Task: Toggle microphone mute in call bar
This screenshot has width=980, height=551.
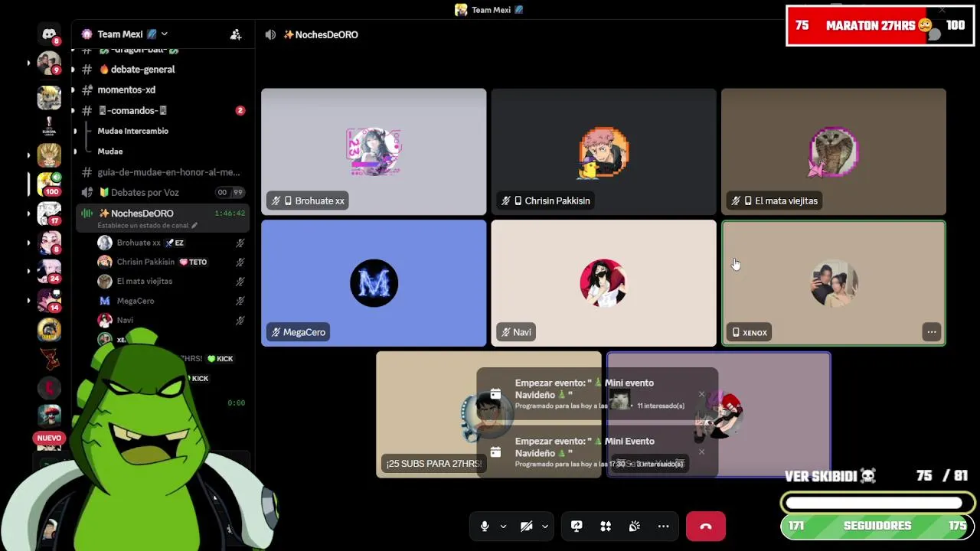Action: coord(485,527)
